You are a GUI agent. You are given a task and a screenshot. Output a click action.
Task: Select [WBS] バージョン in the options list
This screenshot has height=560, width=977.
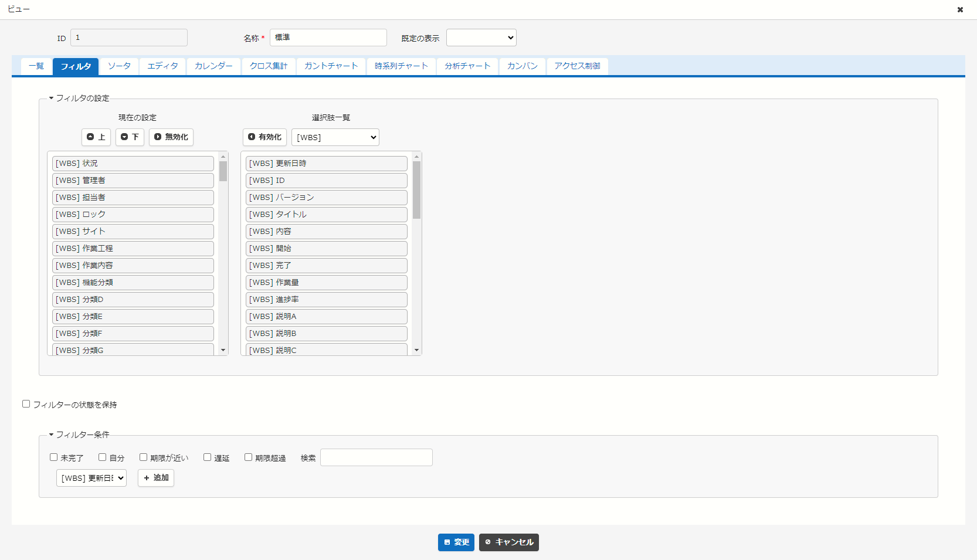click(x=327, y=198)
